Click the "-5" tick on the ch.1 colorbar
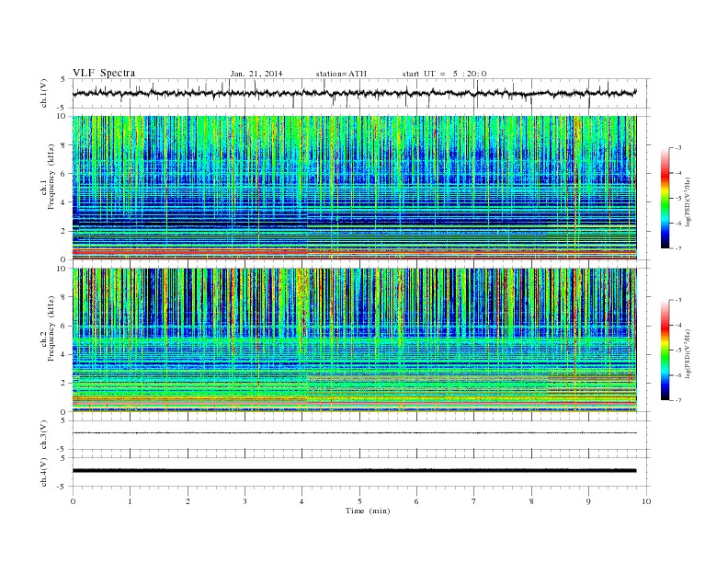Image resolution: width=728 pixels, height=563 pixels. (678, 199)
